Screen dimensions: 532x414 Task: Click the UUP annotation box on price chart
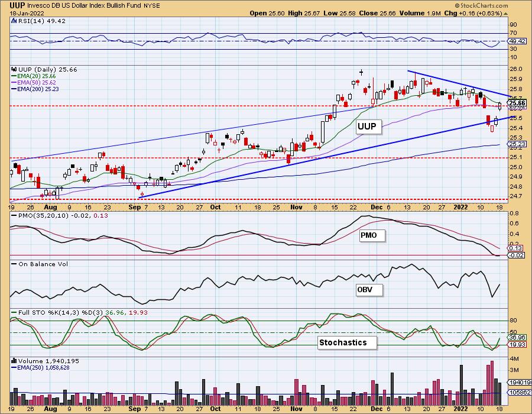(x=368, y=127)
